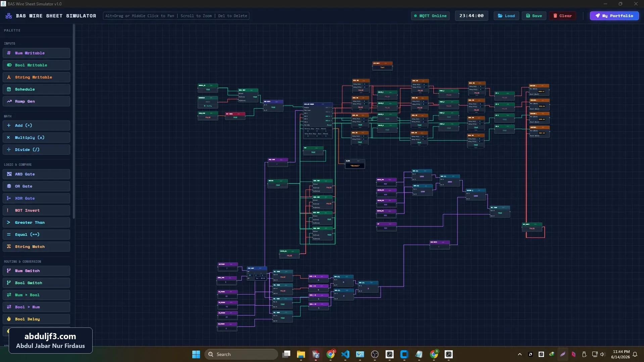Choose the NOT Invert block

click(36, 210)
